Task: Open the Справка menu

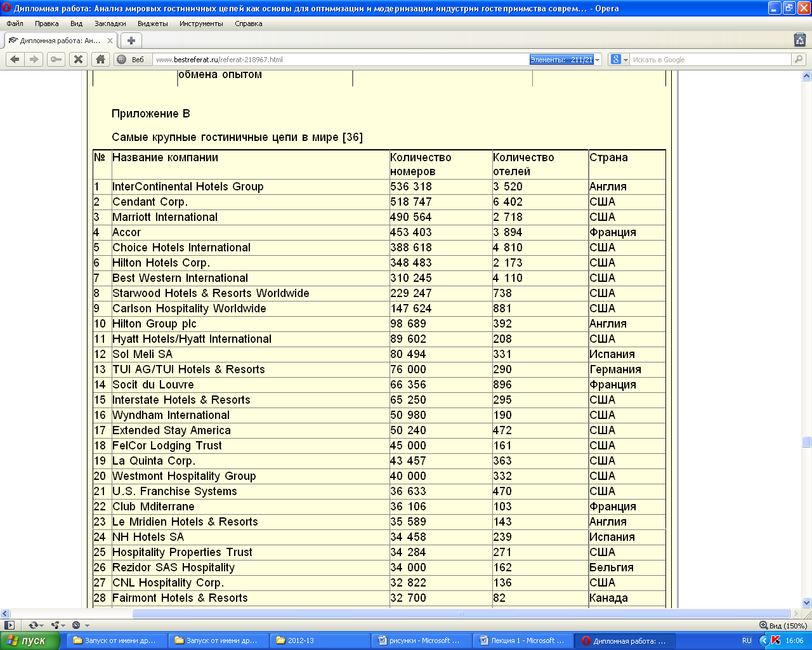Action: coord(249,23)
